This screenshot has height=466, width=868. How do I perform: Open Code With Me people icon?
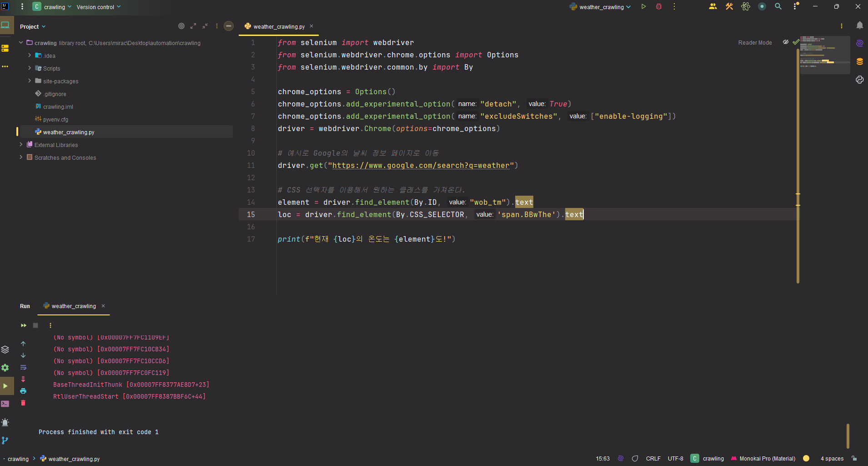pyautogui.click(x=713, y=6)
